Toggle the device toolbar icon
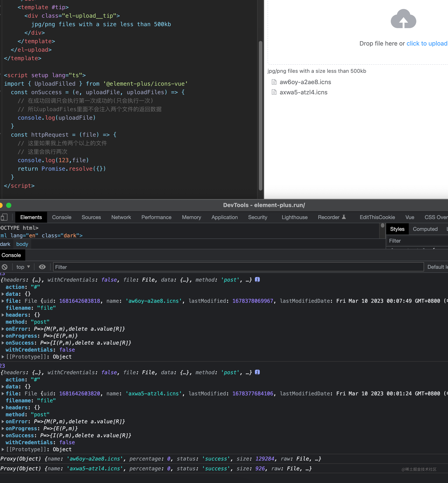 point(4,217)
